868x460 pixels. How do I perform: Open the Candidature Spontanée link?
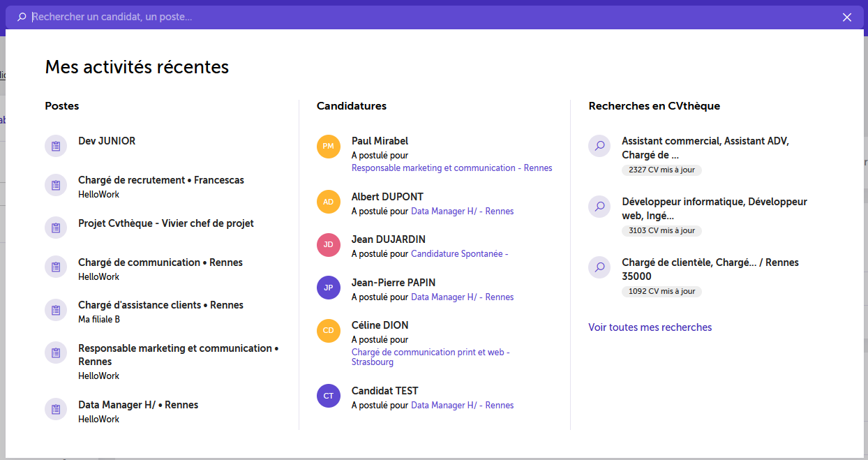pyautogui.click(x=460, y=253)
